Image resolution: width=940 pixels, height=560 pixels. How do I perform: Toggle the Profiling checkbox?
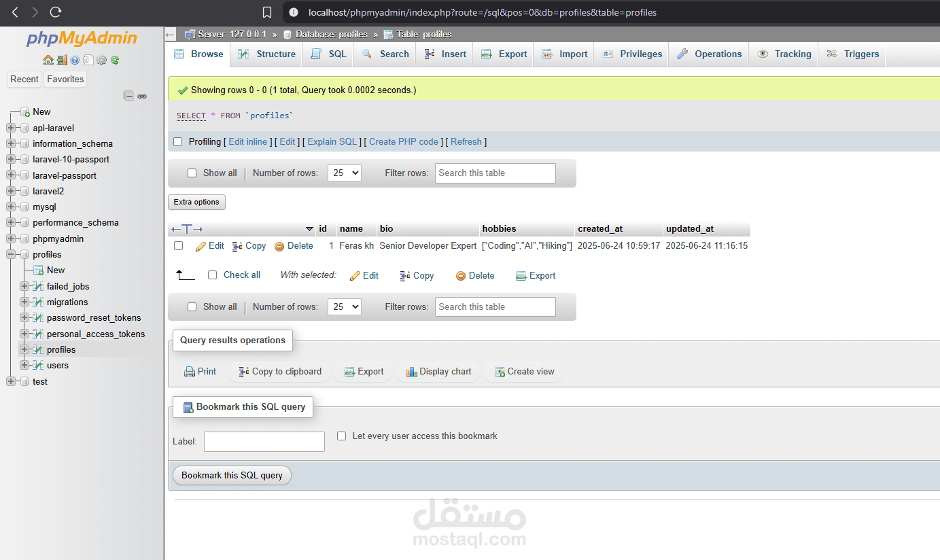(178, 142)
